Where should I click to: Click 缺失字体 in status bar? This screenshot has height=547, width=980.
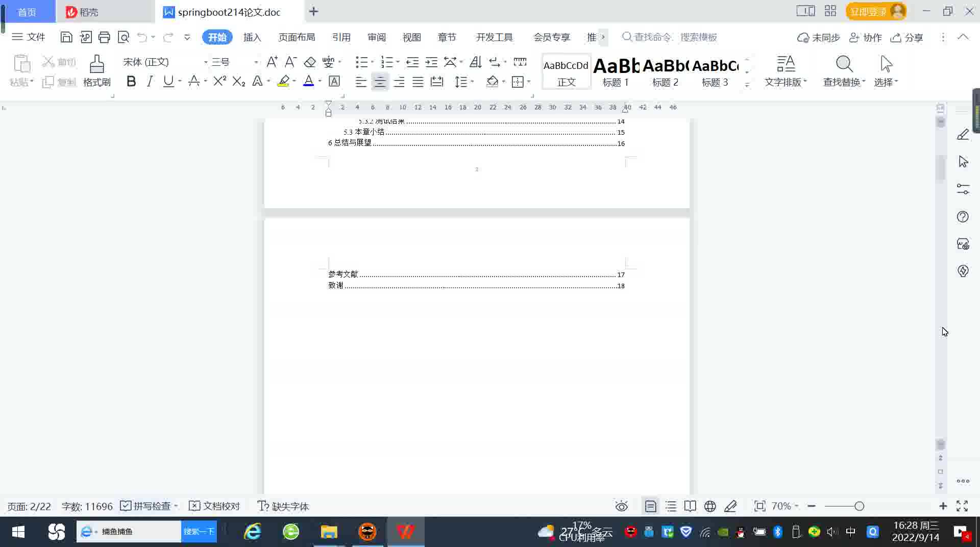coord(283,506)
